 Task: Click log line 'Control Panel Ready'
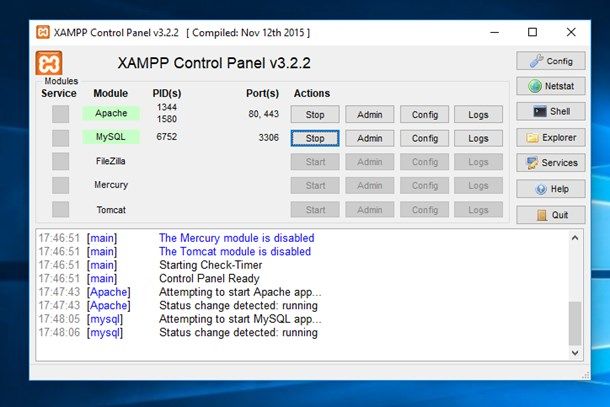(209, 279)
